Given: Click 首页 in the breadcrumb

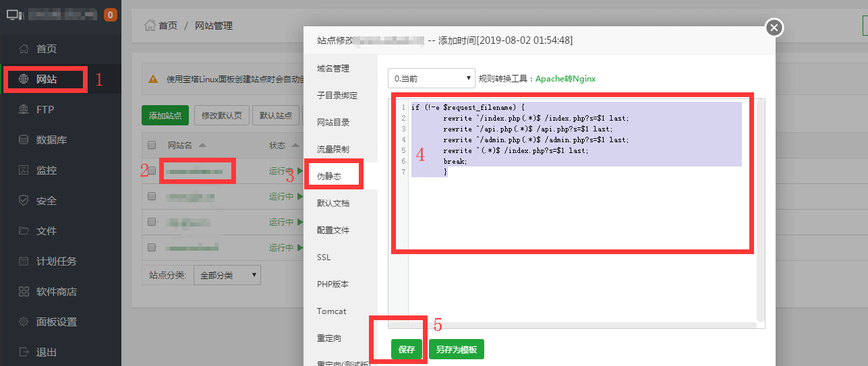Looking at the screenshot, I should 168,26.
